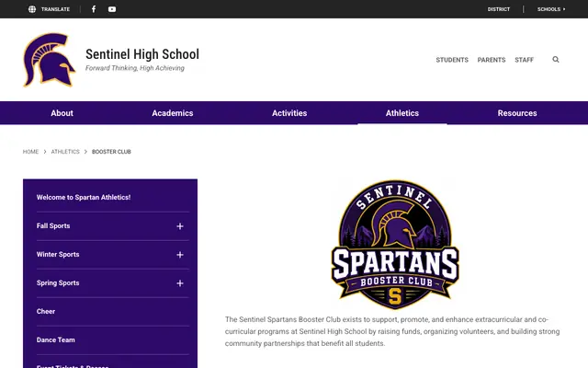Go to Home breadcrumb
Viewport: 588px width, 368px height.
[30, 152]
